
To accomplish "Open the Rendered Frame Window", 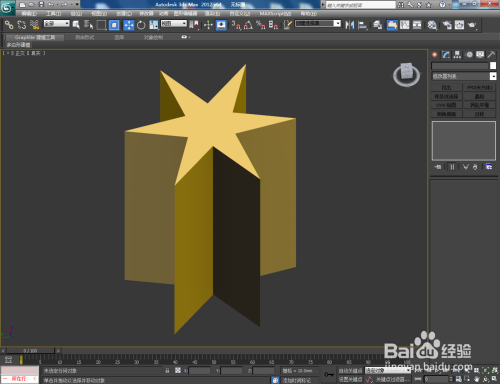I will coord(459,25).
